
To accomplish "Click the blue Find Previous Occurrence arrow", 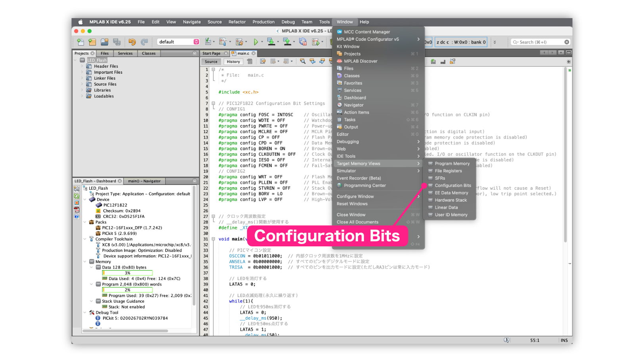I will 312,61.
